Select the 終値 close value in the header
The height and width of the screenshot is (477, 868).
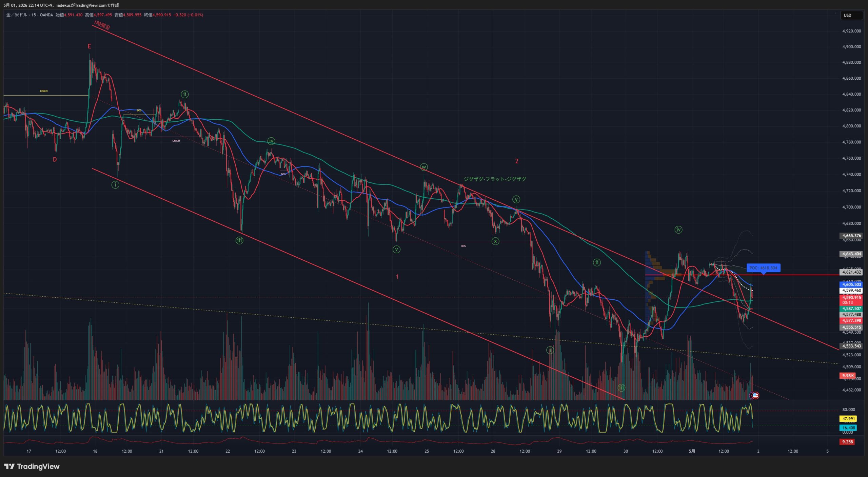(157, 15)
